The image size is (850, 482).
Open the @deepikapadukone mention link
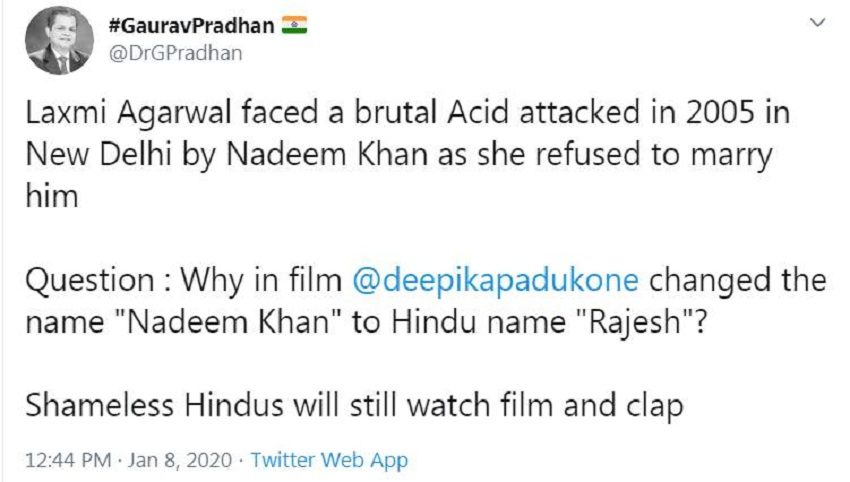(x=495, y=280)
